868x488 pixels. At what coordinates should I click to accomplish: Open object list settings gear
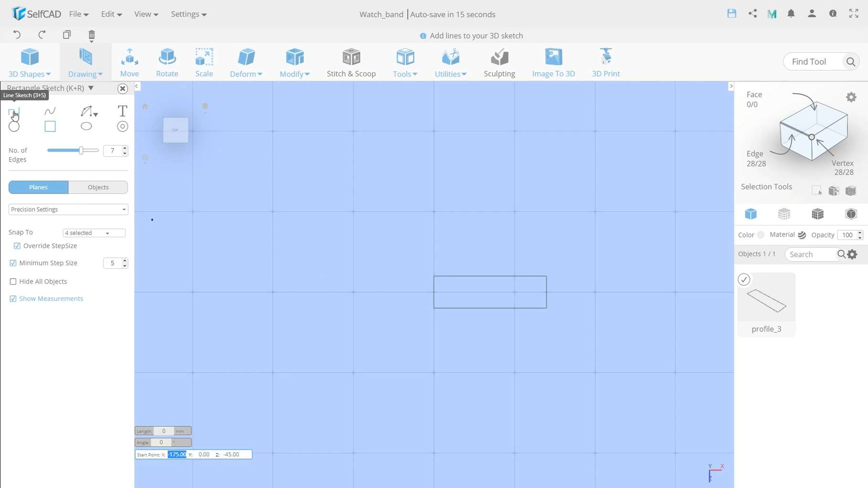pyautogui.click(x=853, y=254)
